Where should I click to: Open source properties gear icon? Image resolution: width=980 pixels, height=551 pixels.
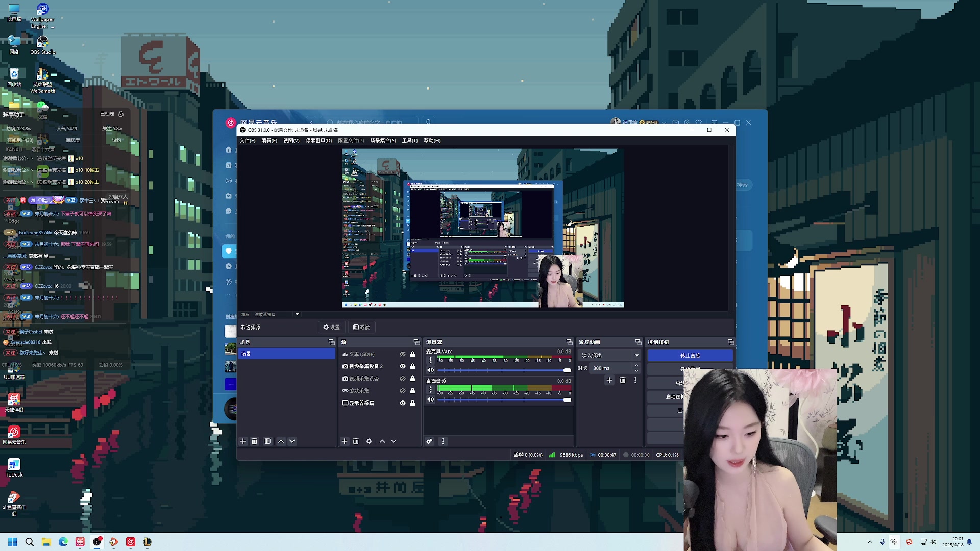click(369, 441)
